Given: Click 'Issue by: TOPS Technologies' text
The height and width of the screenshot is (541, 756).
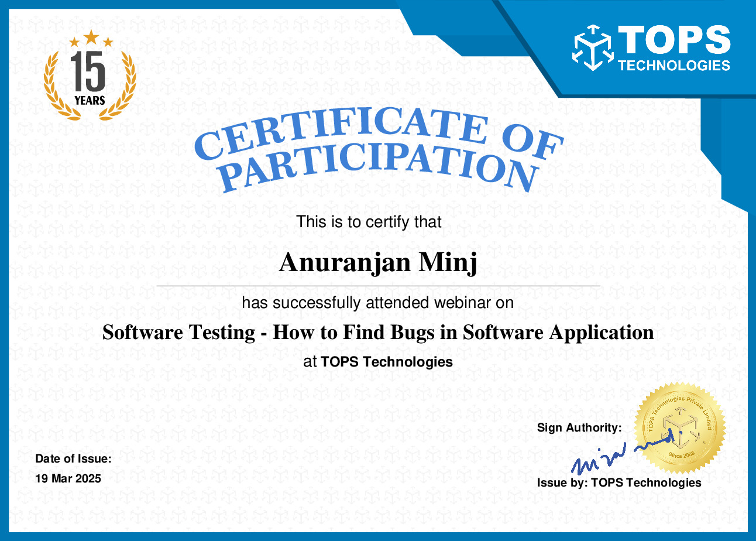Looking at the screenshot, I should tap(619, 482).
